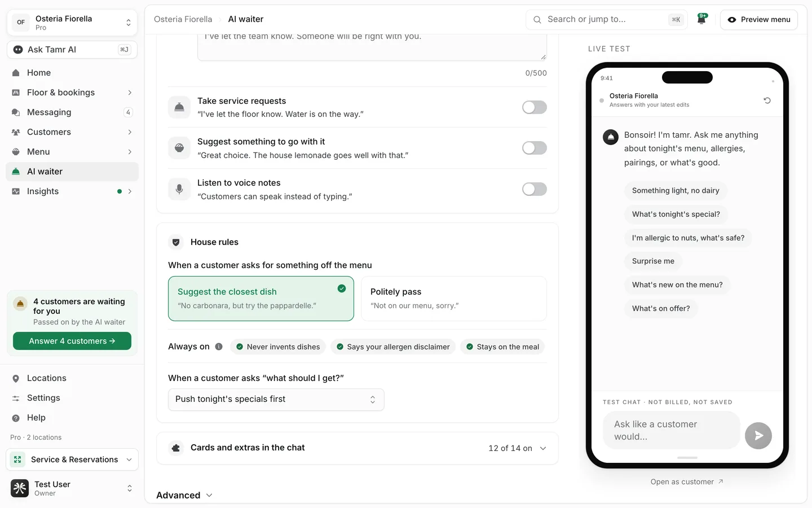The height and width of the screenshot is (508, 812).
Task: Click the reset chat icon in live test
Action: [767, 100]
